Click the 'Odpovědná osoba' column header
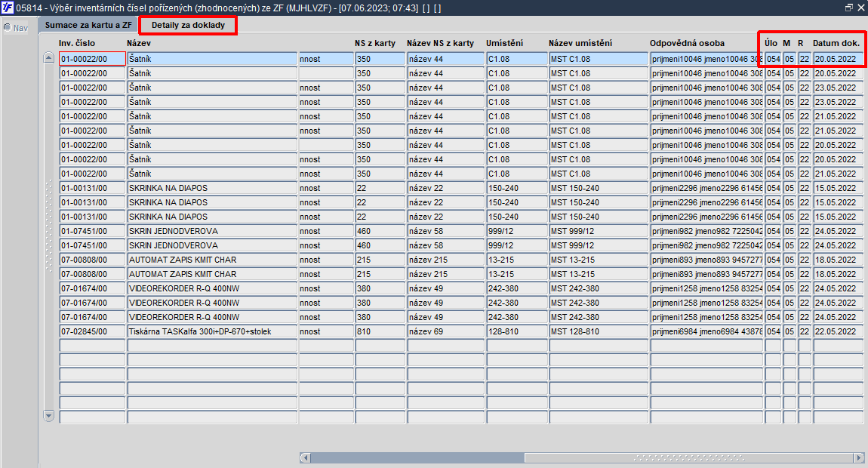 pos(687,43)
